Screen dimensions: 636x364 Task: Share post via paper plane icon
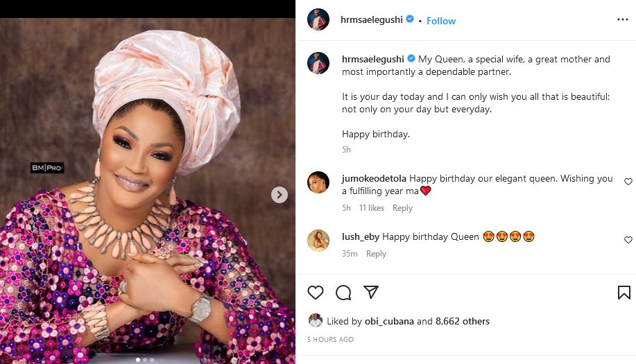tap(371, 293)
